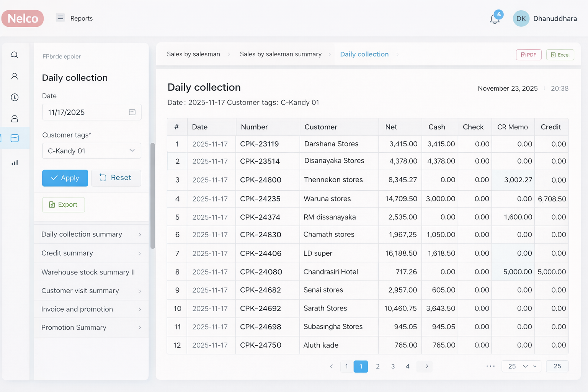Screen dimensions: 588x392
Task: Switch to Sales by salesman summary tab
Action: click(x=281, y=54)
